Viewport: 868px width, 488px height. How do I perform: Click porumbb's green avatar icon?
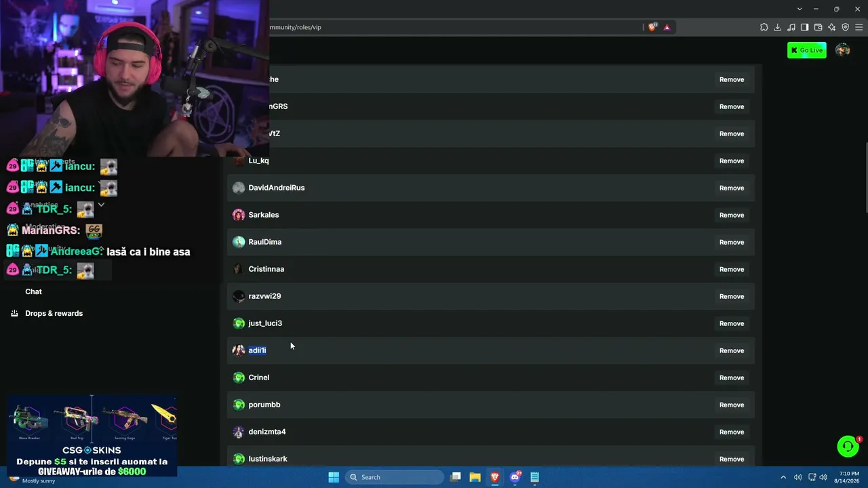[239, 405]
